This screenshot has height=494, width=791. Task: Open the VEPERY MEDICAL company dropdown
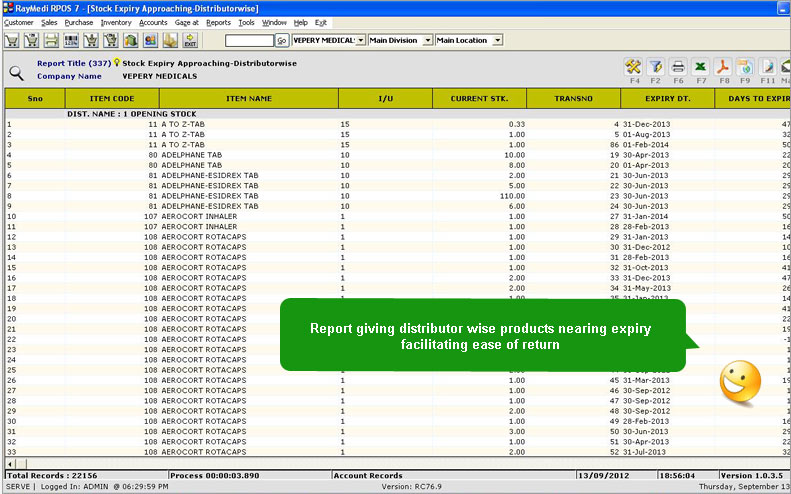coord(361,40)
